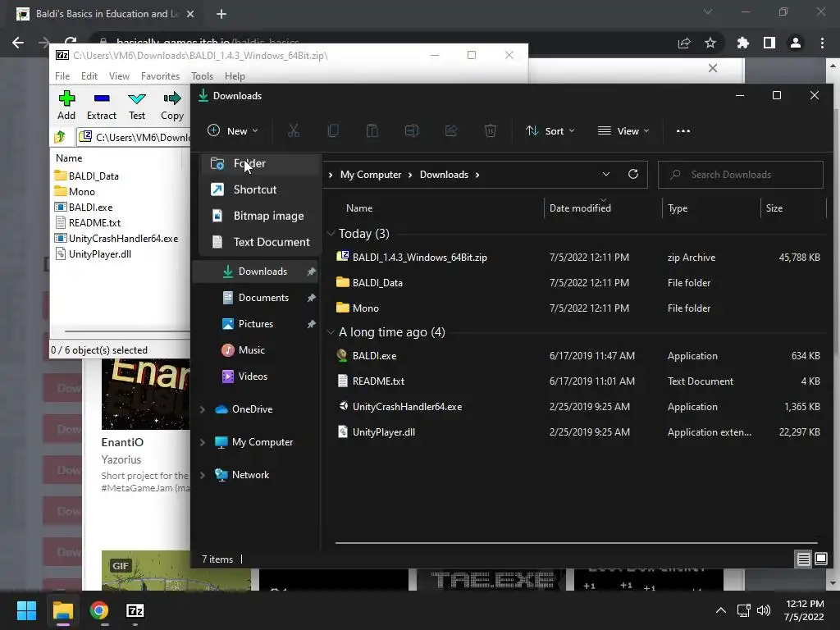Select UnityPlayer.dll in the Explorer list
Screen dimensions: 840x630
[384, 432]
